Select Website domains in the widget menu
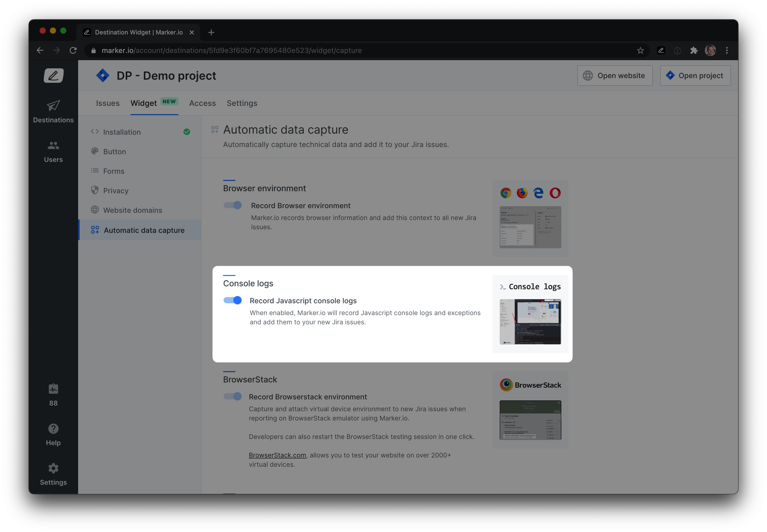 tap(132, 210)
